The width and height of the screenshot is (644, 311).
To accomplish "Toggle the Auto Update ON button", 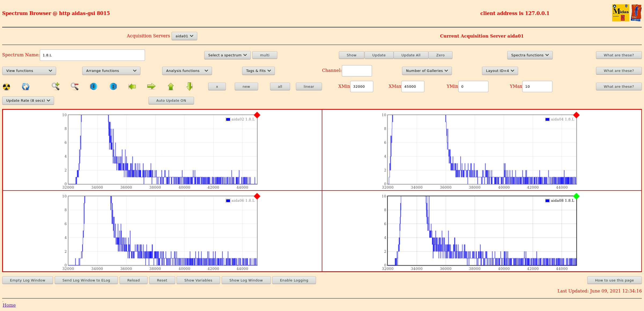I will coord(171,101).
